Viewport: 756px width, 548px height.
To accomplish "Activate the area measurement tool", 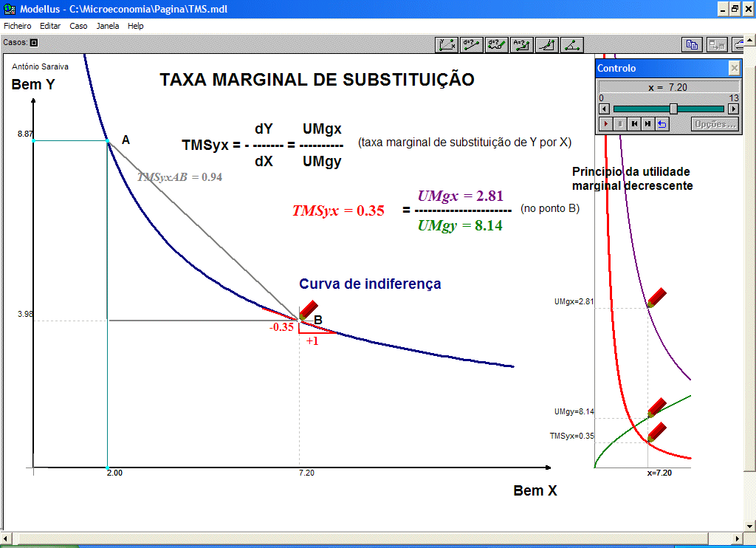I will [x=522, y=44].
